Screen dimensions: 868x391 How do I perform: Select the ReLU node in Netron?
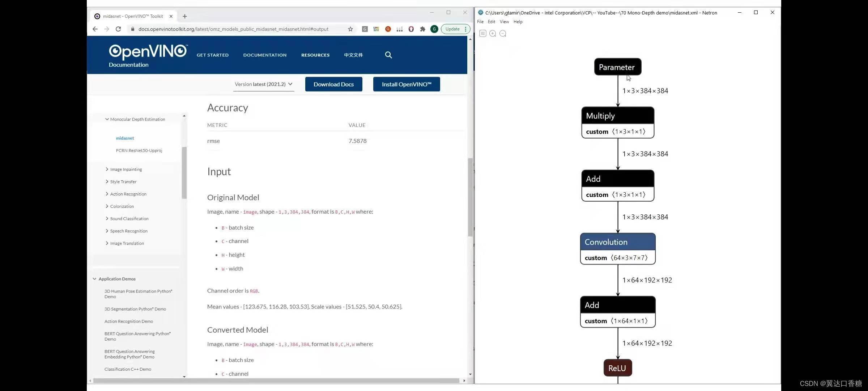[x=617, y=368]
